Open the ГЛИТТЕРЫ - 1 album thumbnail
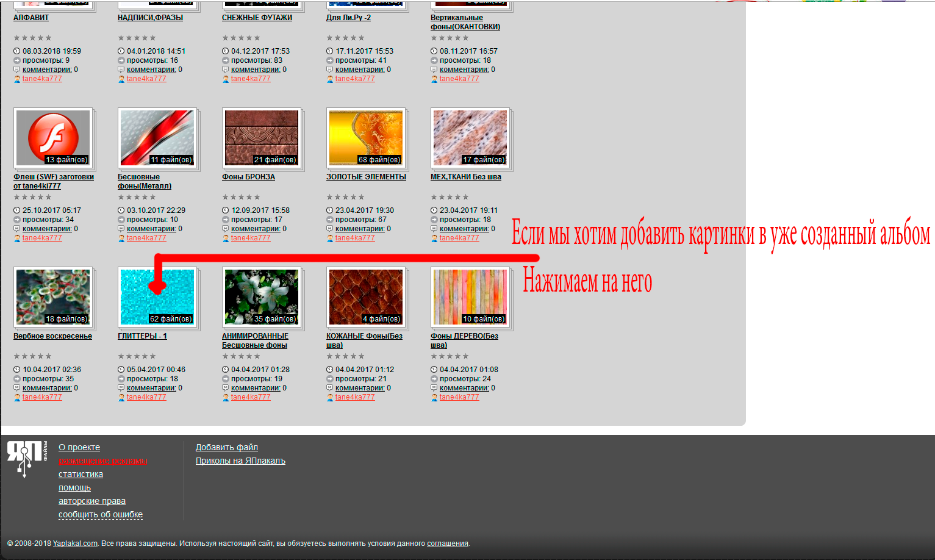The width and height of the screenshot is (935, 560). [x=157, y=297]
